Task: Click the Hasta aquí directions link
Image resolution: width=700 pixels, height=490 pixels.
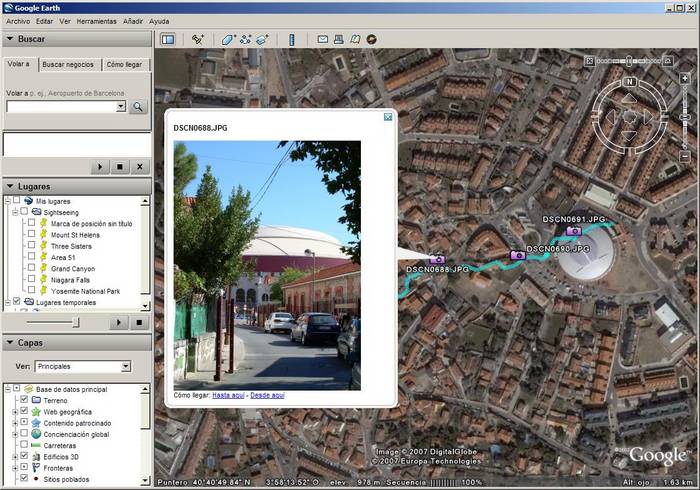Action: coord(229,395)
